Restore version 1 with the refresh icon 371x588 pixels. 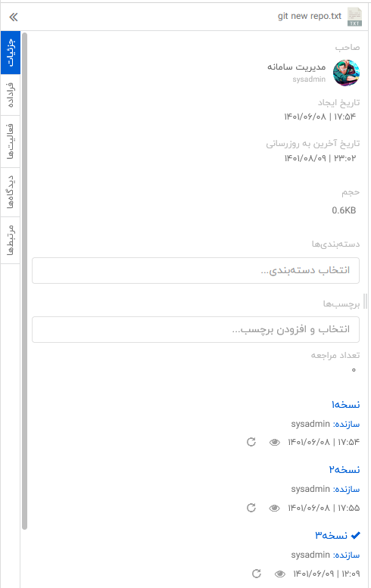(251, 442)
